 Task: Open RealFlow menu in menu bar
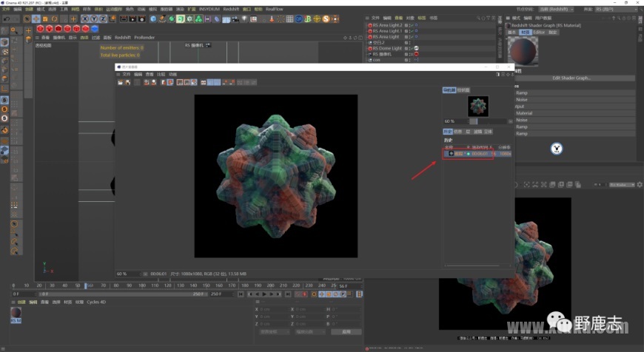pyautogui.click(x=275, y=9)
